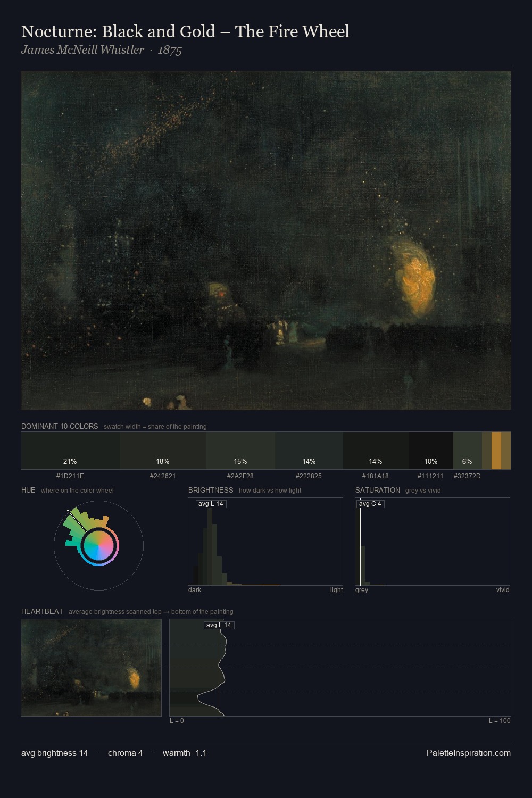
Task: Click the brightness histogram chart
Action: point(265,542)
